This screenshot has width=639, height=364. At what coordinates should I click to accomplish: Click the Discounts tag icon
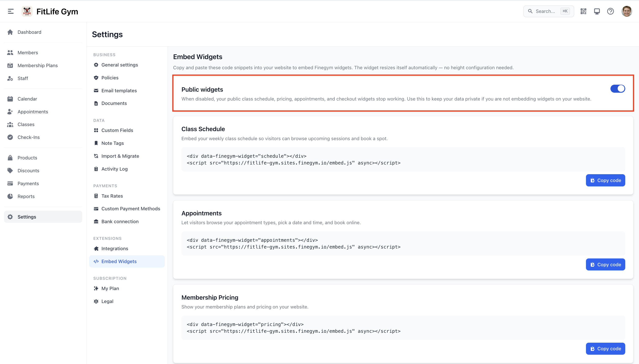click(10, 171)
